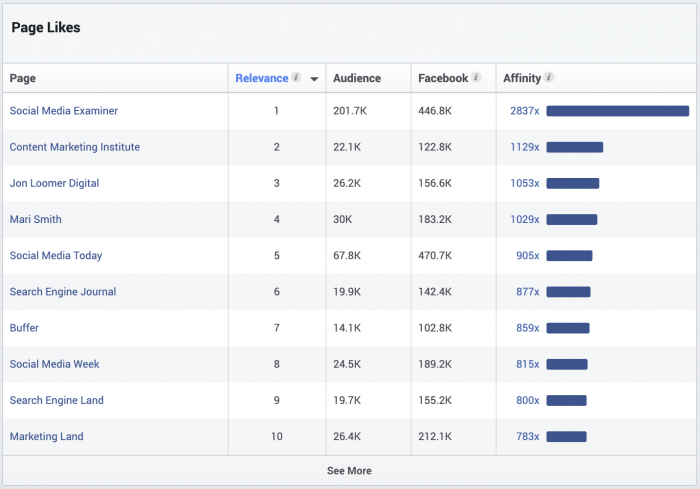Screen dimensions: 700x489
Task: Open the Social Media Examiner page link
Action: pos(64,111)
